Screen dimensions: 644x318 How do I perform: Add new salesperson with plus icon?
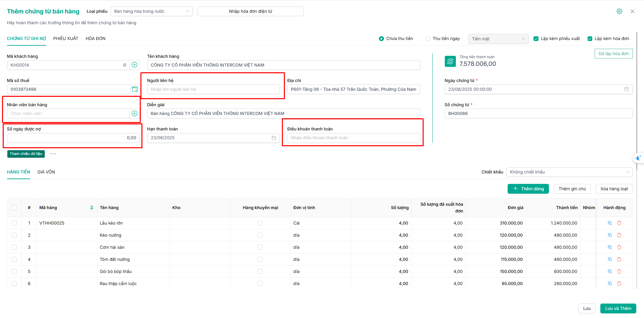pyautogui.click(x=134, y=114)
